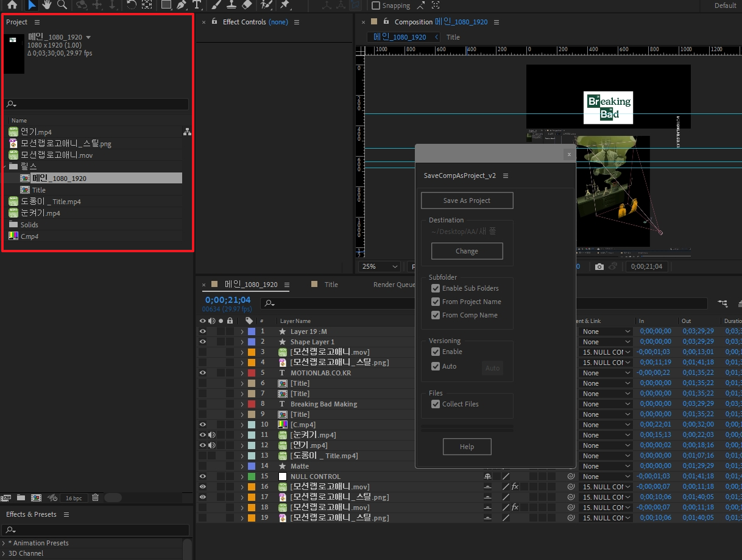Select the Hand tool in toolbar
The height and width of the screenshot is (560, 742).
tap(47, 5)
